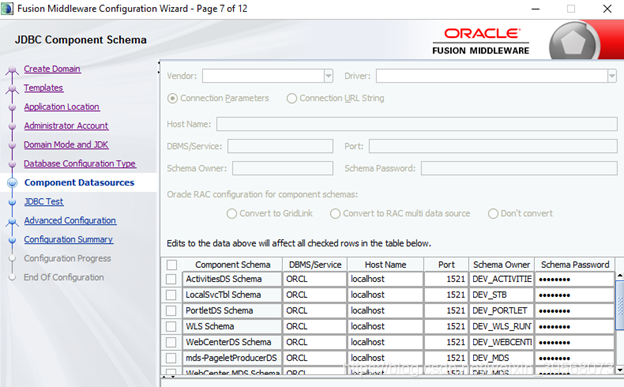Viewport: 624px width, 387px height.
Task: Open the Configuration Summary step
Action: tap(68, 240)
